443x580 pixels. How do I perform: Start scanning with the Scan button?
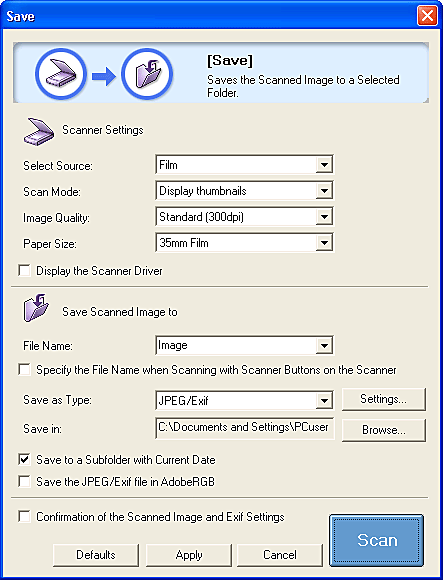(376, 540)
